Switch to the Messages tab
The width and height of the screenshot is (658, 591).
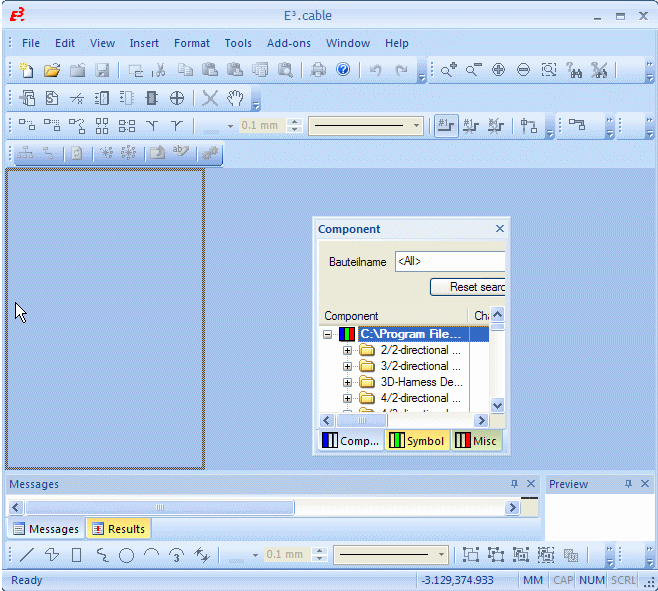coord(46,529)
